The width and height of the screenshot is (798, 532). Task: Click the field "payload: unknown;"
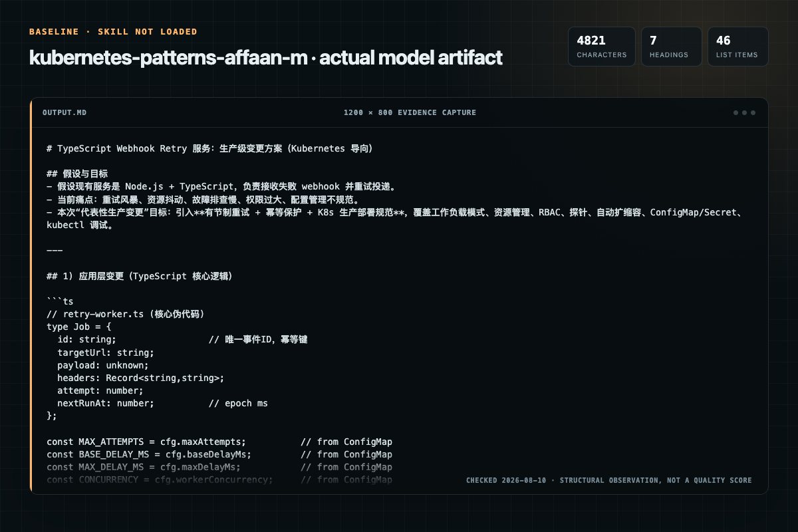pos(103,365)
